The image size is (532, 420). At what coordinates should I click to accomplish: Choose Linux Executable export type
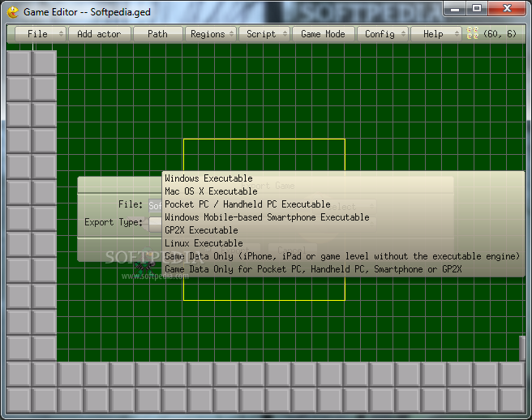point(343,243)
